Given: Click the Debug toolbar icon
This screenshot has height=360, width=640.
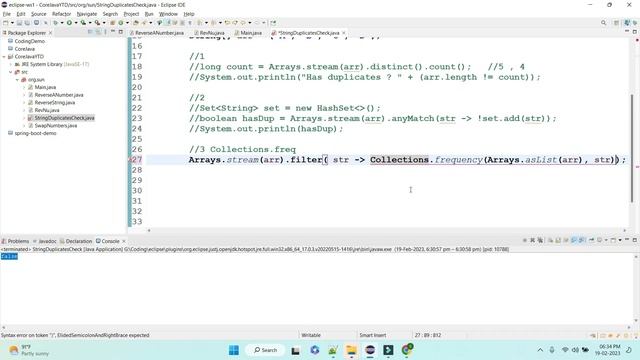Looking at the screenshot, I should click(55, 23).
